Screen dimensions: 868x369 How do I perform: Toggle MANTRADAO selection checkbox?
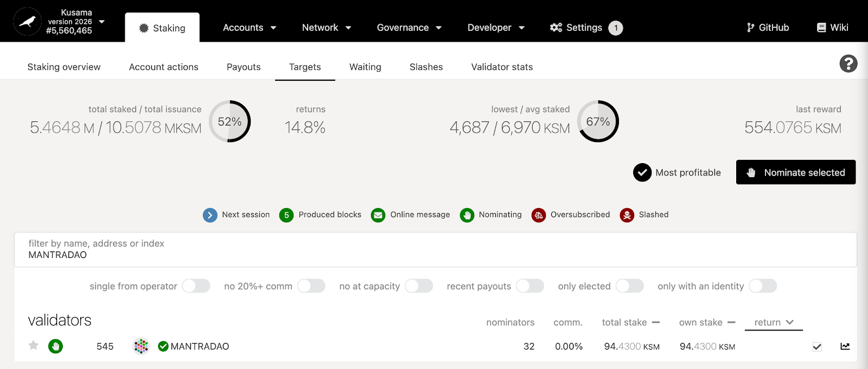click(817, 347)
